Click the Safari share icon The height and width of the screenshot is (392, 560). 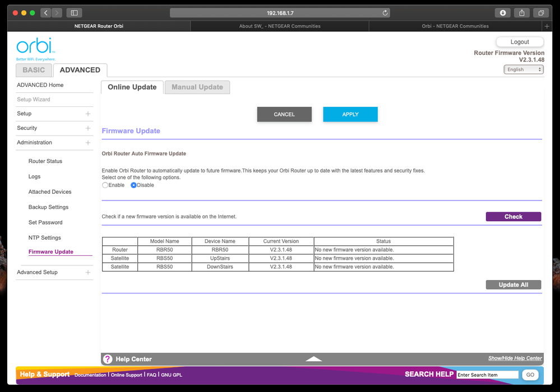522,13
